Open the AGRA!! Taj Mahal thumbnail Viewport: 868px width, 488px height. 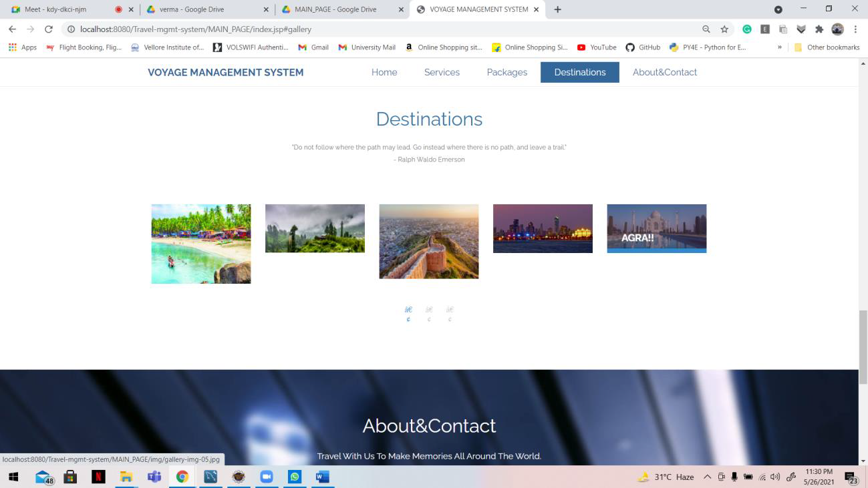click(657, 228)
